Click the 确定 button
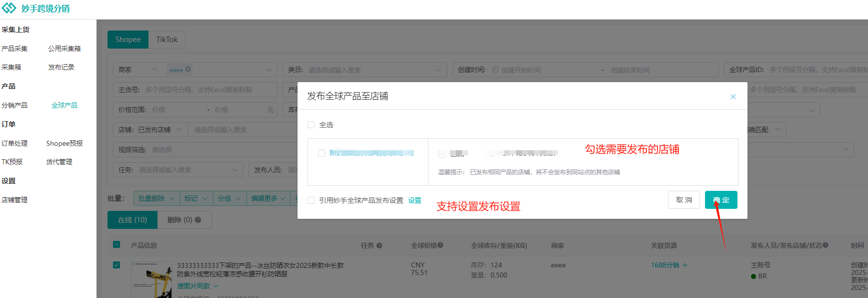Viewport: 868px width, 298px height. coord(721,200)
